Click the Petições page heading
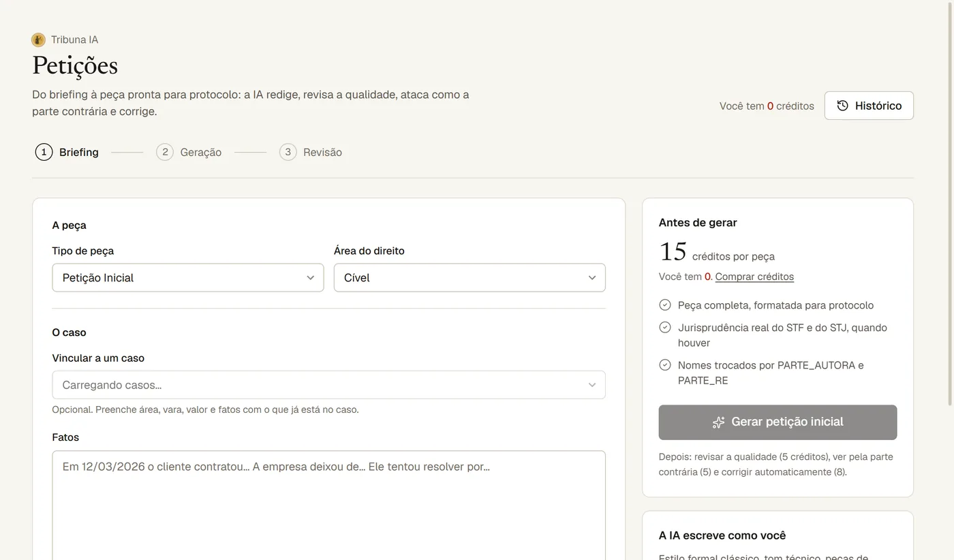 click(75, 66)
